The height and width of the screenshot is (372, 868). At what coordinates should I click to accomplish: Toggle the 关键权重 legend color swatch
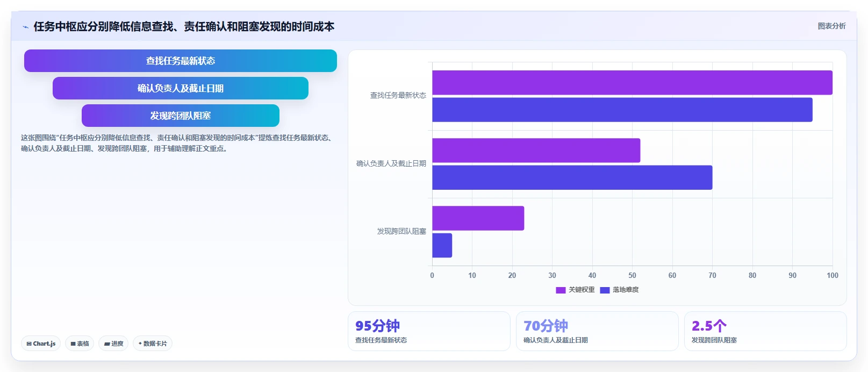[x=561, y=290]
